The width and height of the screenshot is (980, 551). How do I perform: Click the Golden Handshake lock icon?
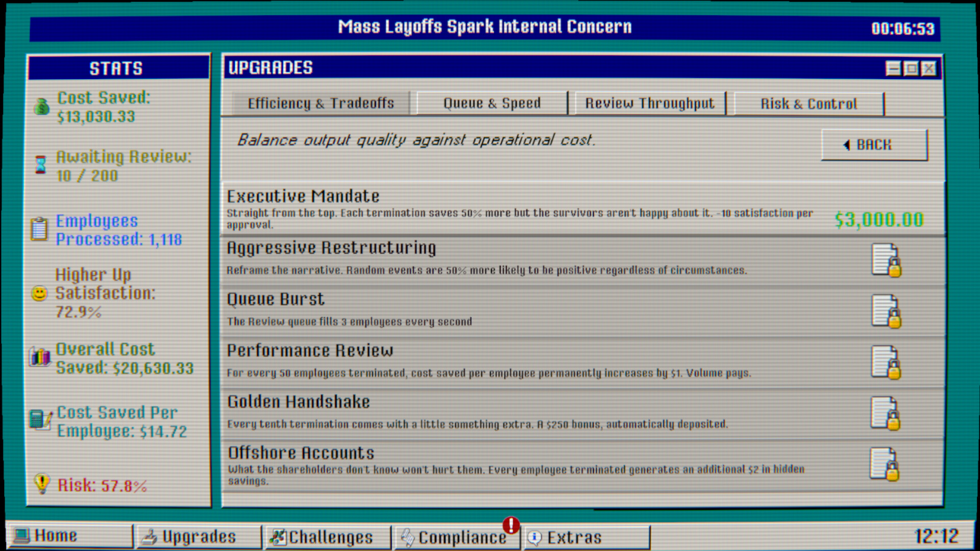click(x=886, y=413)
